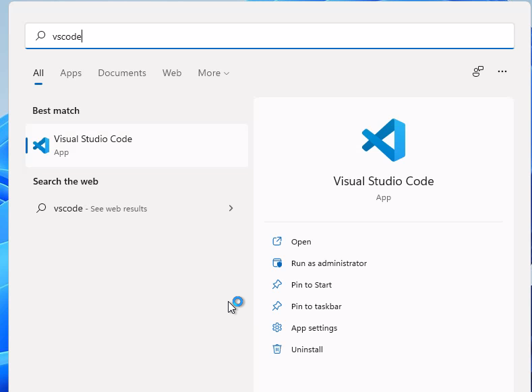Click Run as administrator
Viewport: 532px width, 392px height.
point(329,263)
